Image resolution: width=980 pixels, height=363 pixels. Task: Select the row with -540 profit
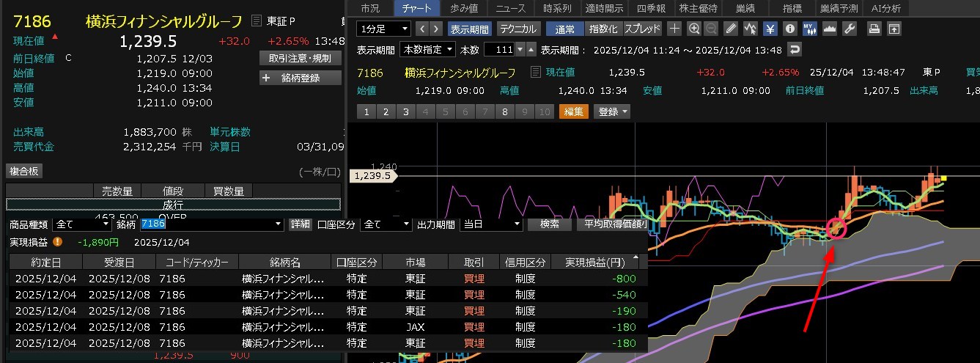pyautogui.click(x=327, y=295)
